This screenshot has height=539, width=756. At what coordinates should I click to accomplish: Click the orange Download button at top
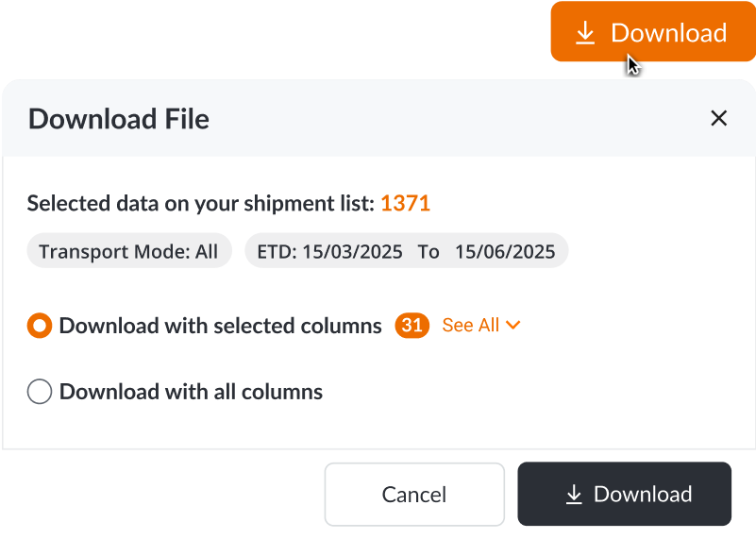pos(652,32)
